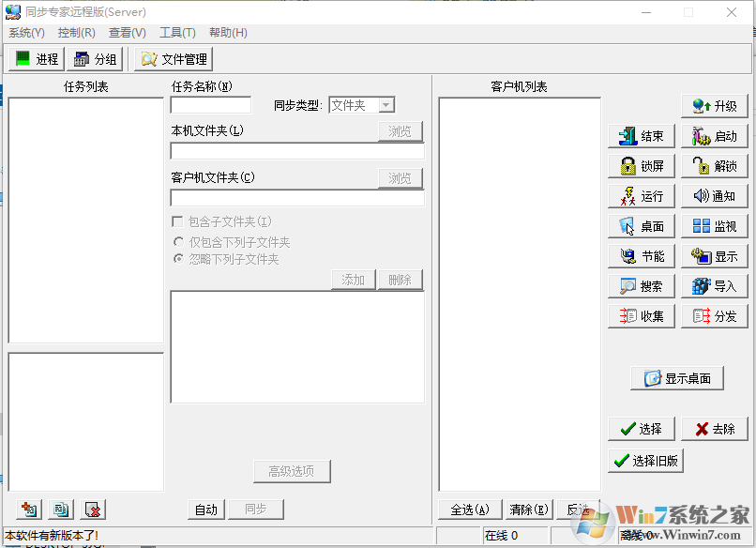The width and height of the screenshot is (756, 548).
Task: Click the 节能 power saving button
Action: tap(642, 256)
